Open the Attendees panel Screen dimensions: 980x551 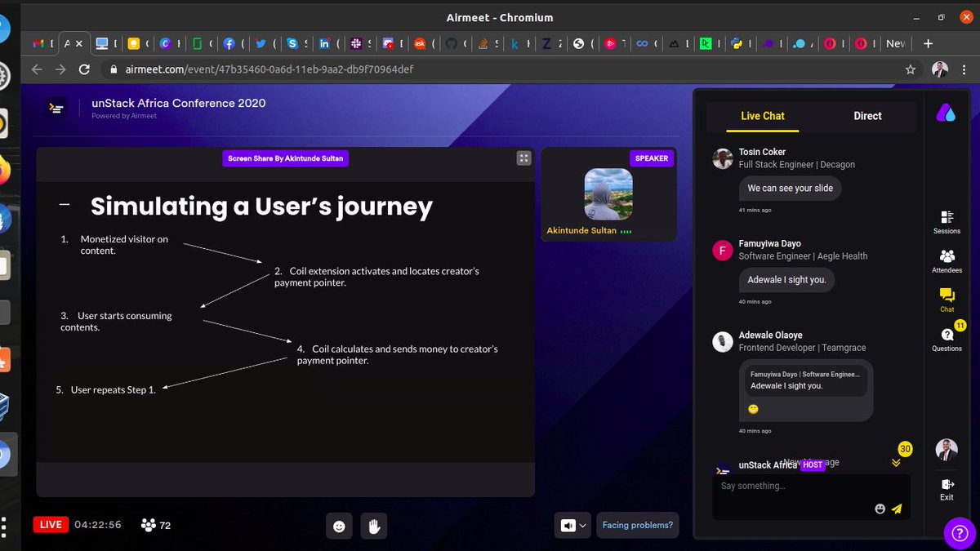947,261
